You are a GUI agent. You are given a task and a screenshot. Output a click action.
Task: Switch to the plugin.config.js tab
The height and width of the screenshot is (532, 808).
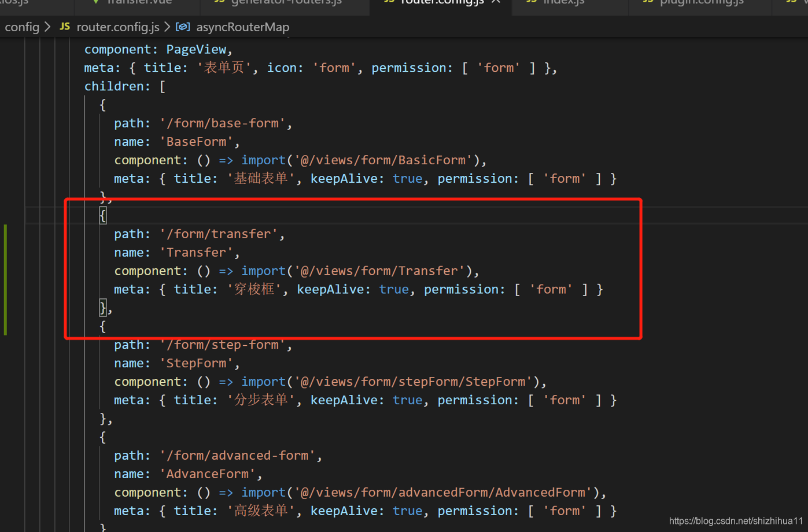pyautogui.click(x=701, y=3)
